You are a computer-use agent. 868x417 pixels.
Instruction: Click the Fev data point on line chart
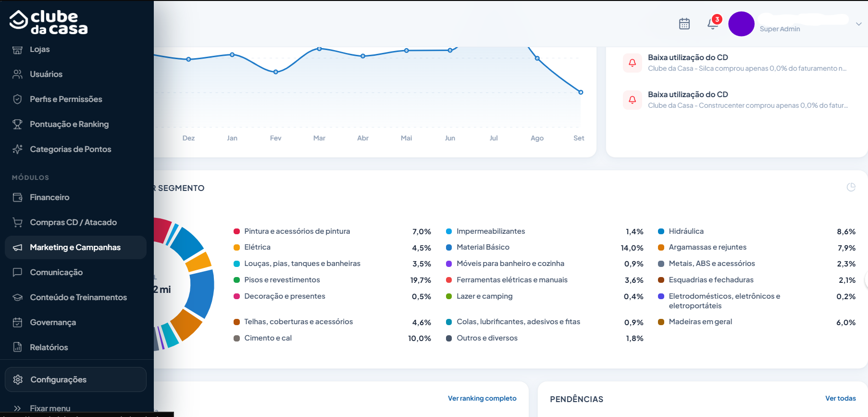click(x=276, y=72)
